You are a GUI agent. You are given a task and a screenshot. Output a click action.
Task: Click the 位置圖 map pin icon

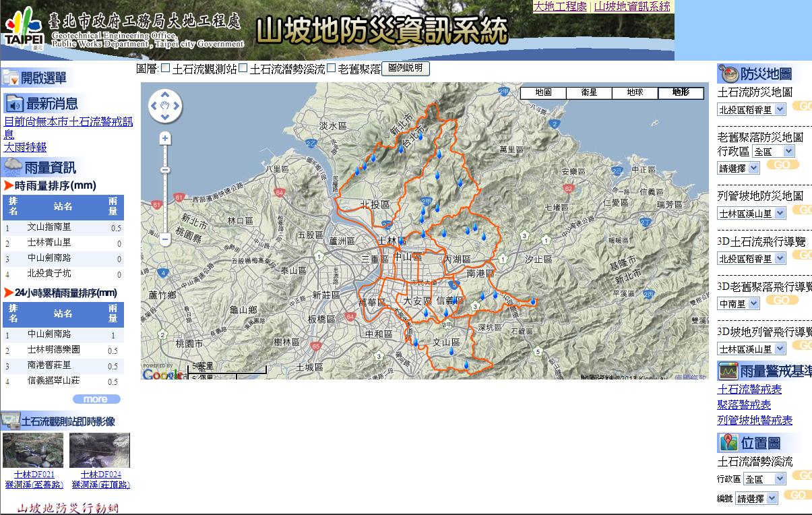point(728,442)
